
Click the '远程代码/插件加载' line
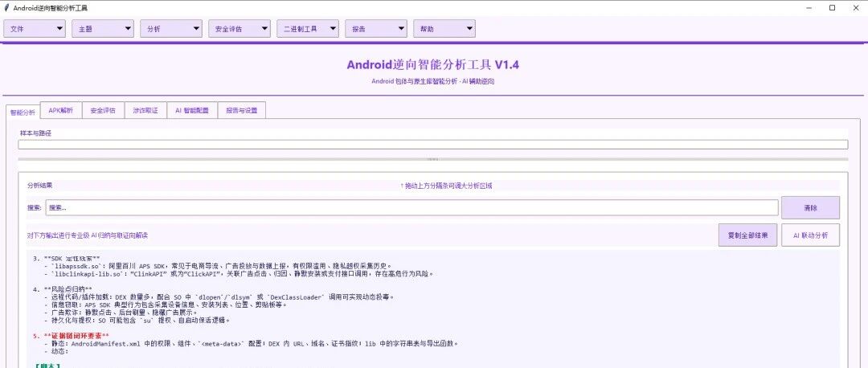(x=219, y=297)
